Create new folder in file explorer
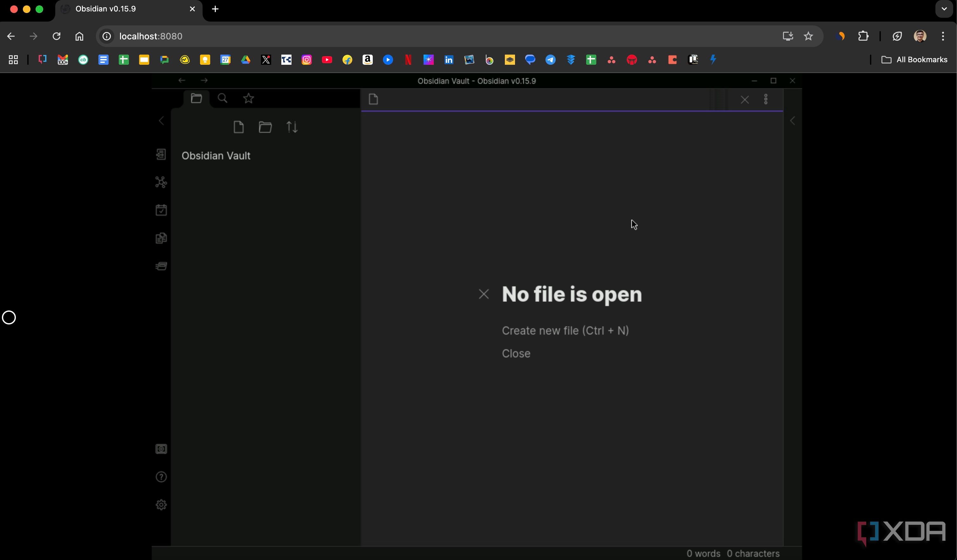This screenshot has height=560, width=957. point(265,127)
